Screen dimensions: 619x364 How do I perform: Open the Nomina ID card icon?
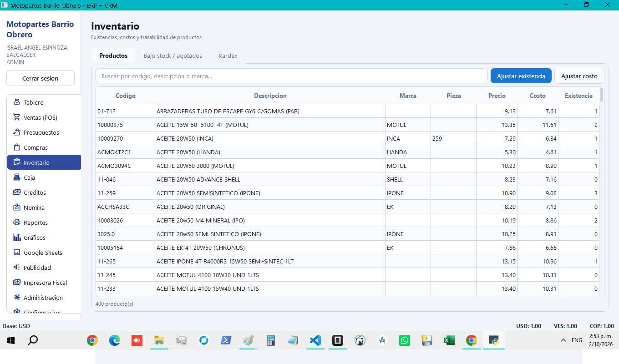17,207
